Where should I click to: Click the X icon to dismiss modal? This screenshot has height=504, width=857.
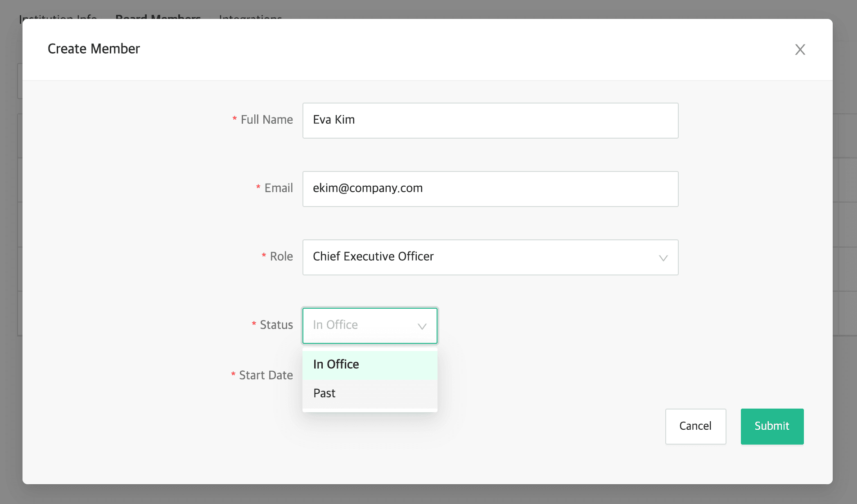coord(800,49)
